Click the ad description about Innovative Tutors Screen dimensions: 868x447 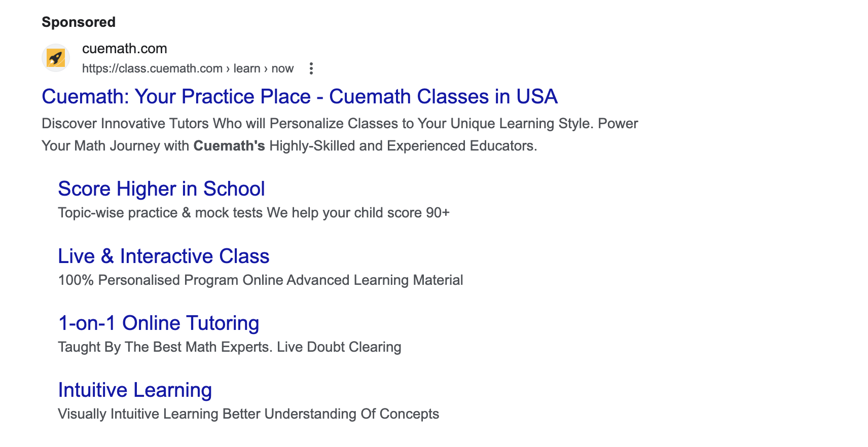click(339, 123)
